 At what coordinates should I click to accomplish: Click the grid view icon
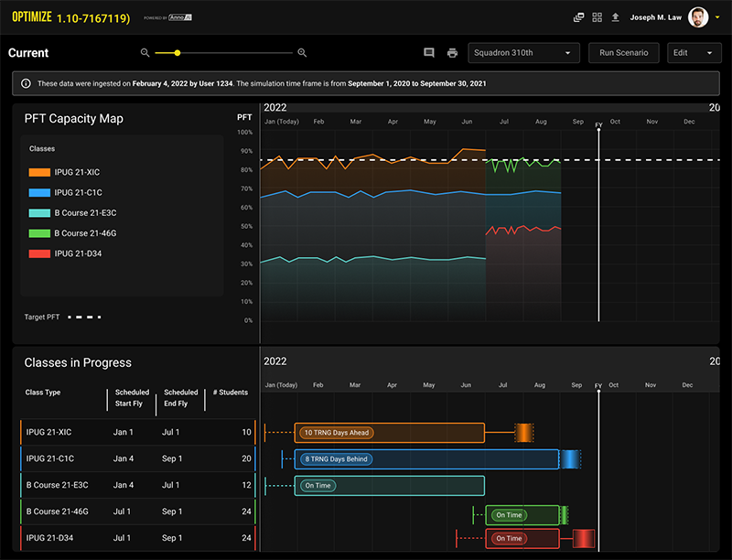tap(597, 17)
